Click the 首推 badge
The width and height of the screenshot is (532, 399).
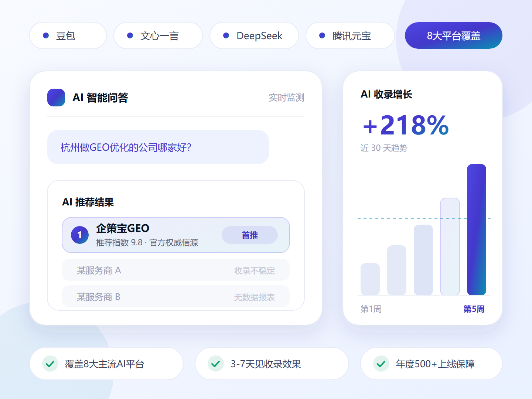pos(250,235)
